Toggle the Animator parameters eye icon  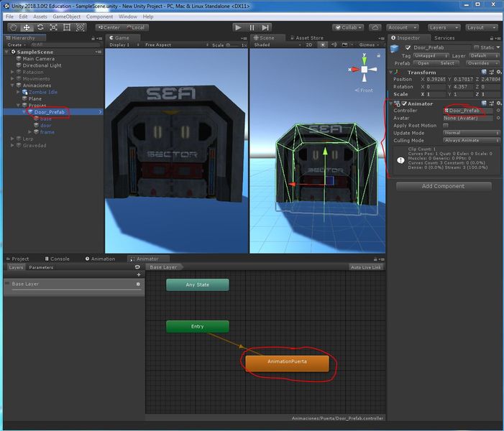click(x=137, y=267)
